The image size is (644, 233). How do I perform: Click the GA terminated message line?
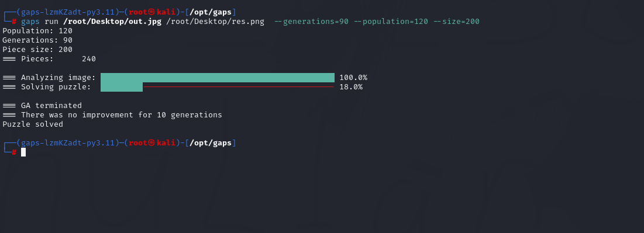(x=42, y=106)
